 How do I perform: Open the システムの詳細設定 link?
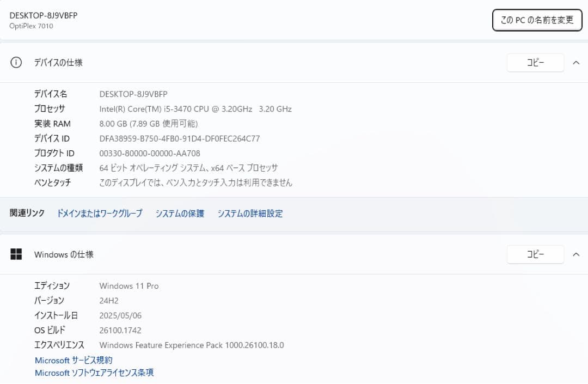pyautogui.click(x=250, y=214)
